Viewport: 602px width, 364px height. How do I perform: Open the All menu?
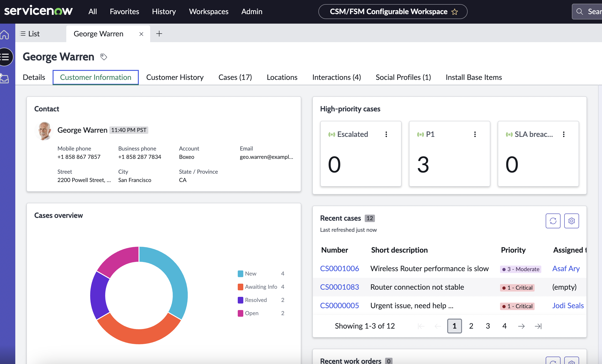tap(93, 12)
